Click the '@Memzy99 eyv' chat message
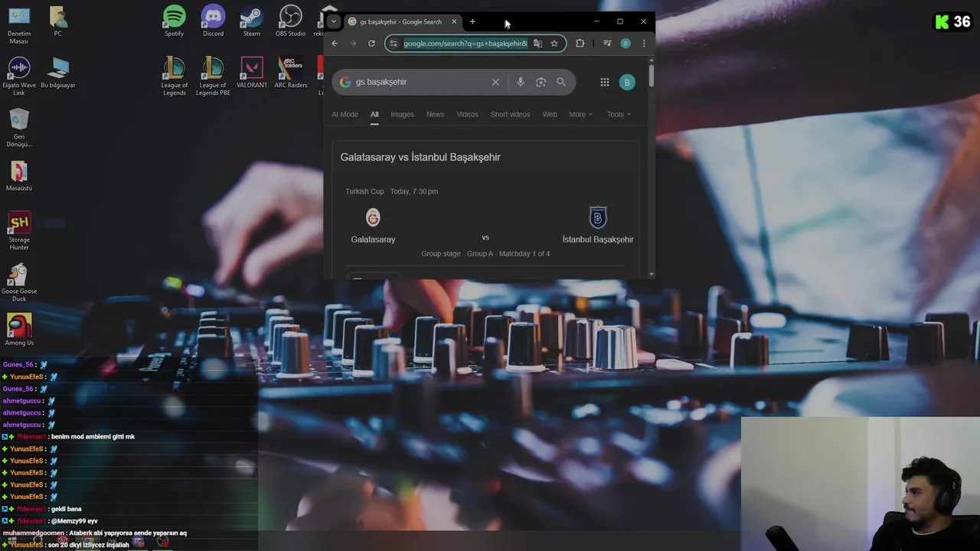This screenshot has width=980, height=551. (74, 521)
